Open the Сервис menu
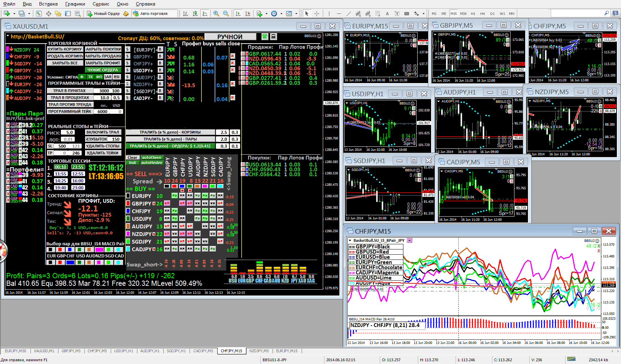 pyautogui.click(x=101, y=4)
